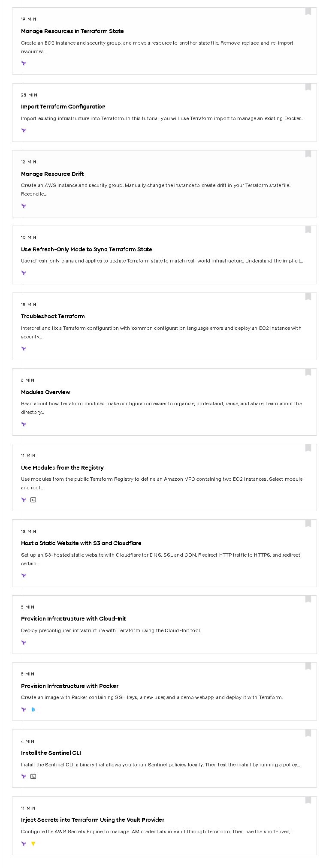Click bookmark icon on Troubleshoot Terraform card
This screenshot has width=326, height=868.
(308, 297)
